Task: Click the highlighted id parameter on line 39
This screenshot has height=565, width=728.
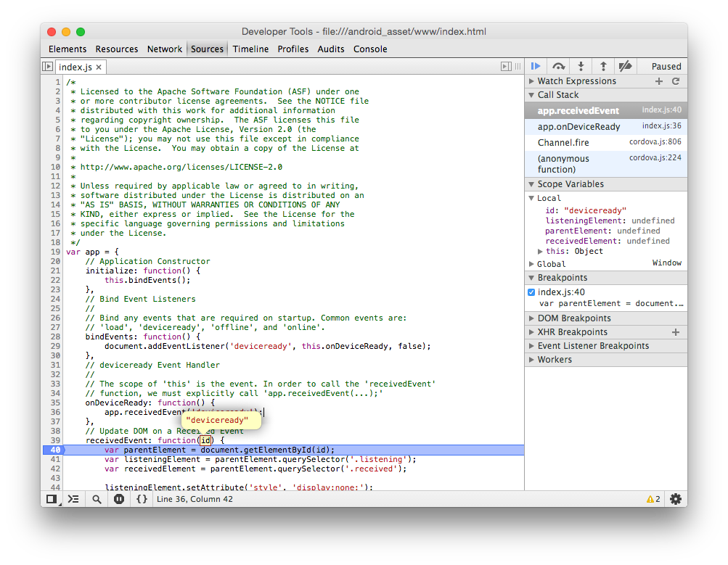Action: point(205,440)
